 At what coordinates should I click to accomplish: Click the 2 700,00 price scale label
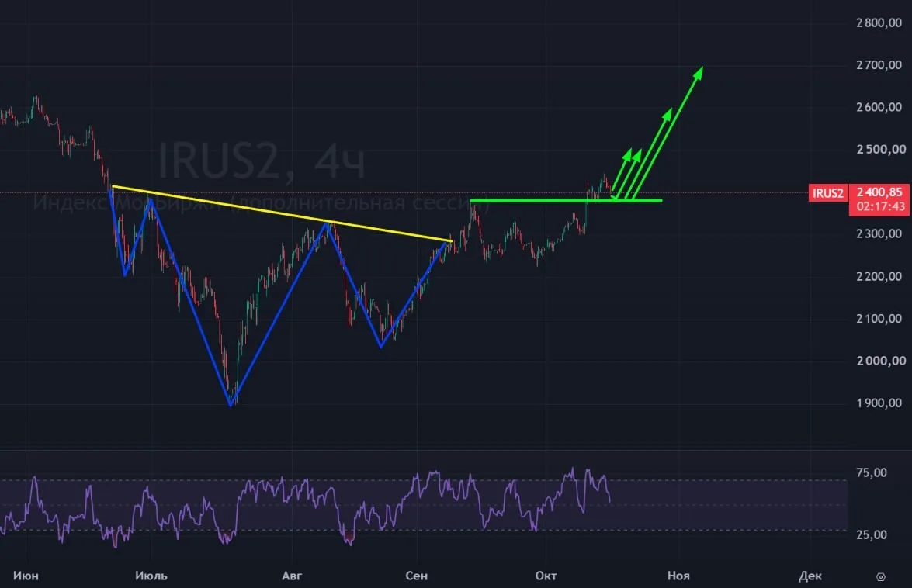879,65
